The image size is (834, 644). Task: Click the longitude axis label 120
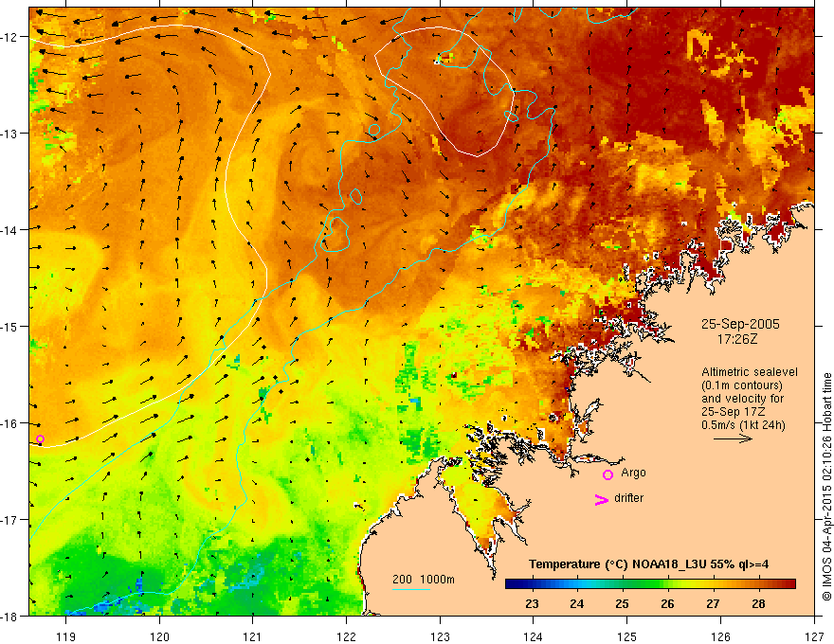(159, 636)
